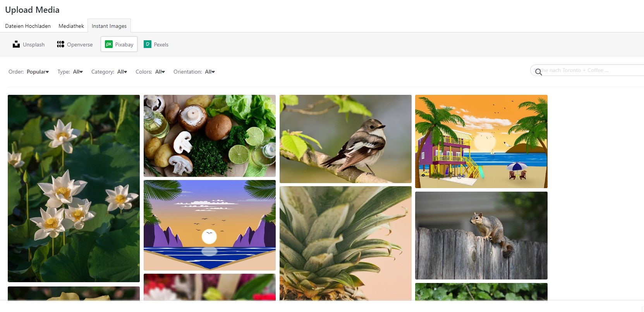Expand the Type filter dropdown
Viewport: 644px width, 312px height.
(78, 72)
